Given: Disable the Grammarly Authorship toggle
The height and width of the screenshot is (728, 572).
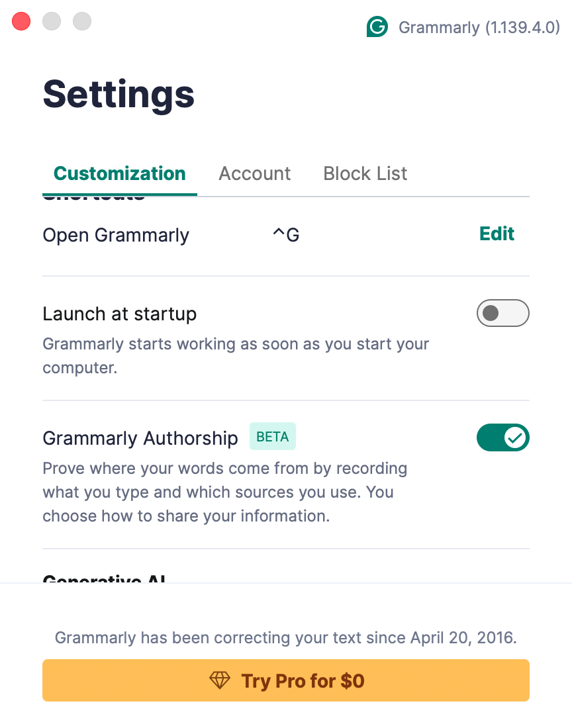Looking at the screenshot, I should 502,437.
